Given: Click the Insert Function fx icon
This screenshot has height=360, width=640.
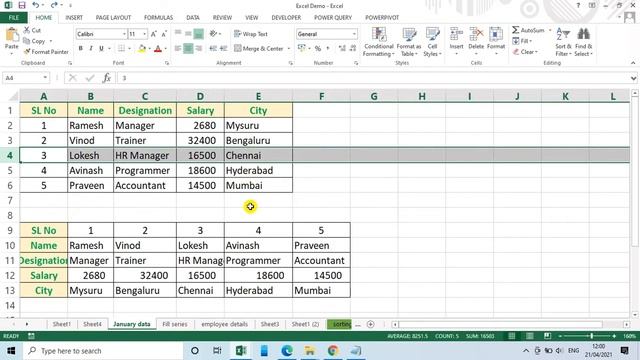Looking at the screenshot, I should 107,78.
